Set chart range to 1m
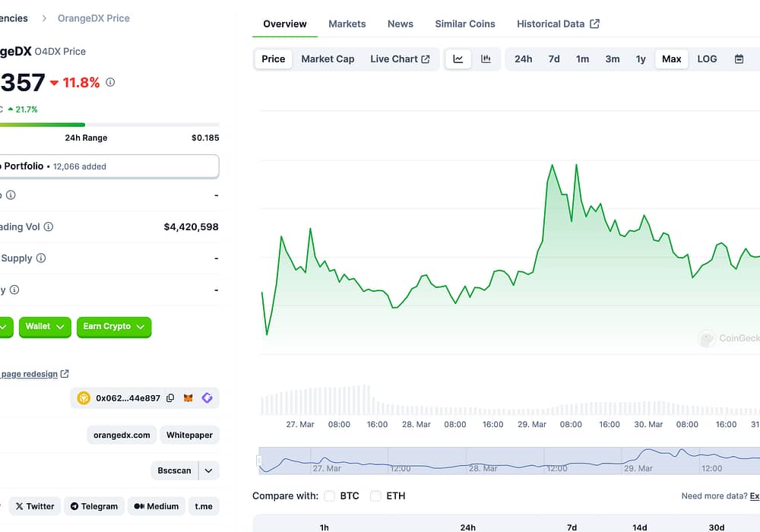Screen dimensions: 760x532 click(x=583, y=59)
